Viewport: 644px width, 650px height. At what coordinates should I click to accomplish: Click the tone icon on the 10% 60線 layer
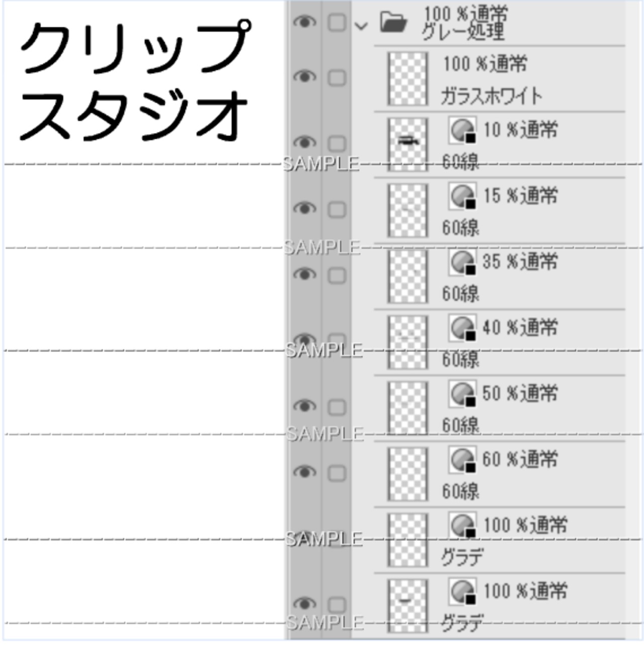[462, 131]
